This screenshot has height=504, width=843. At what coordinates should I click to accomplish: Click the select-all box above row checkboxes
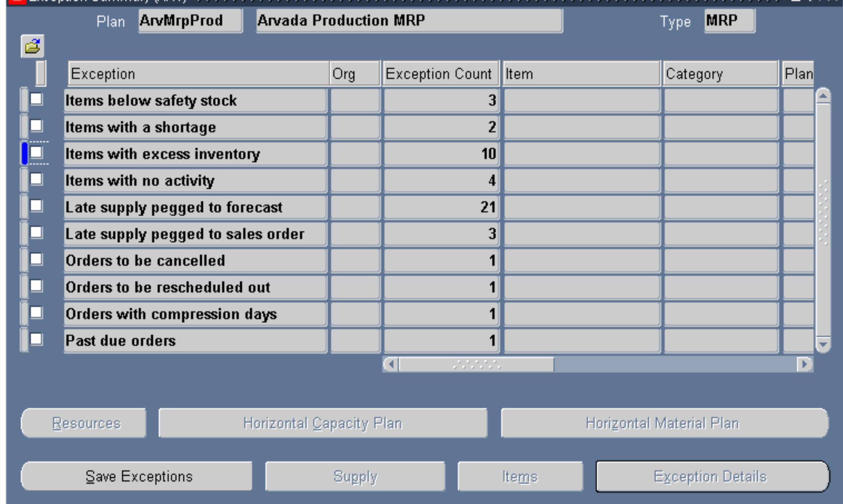(40, 73)
